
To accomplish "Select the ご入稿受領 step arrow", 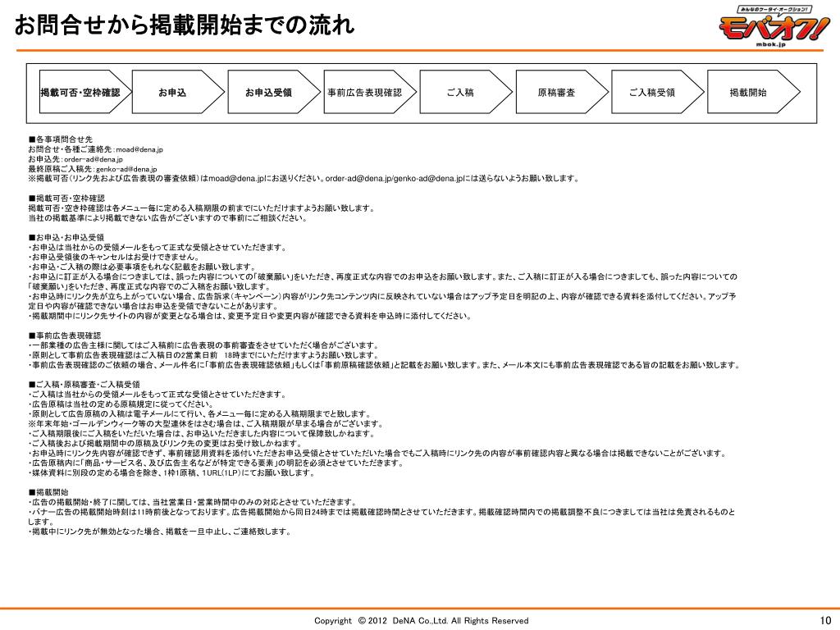I will coord(658,92).
